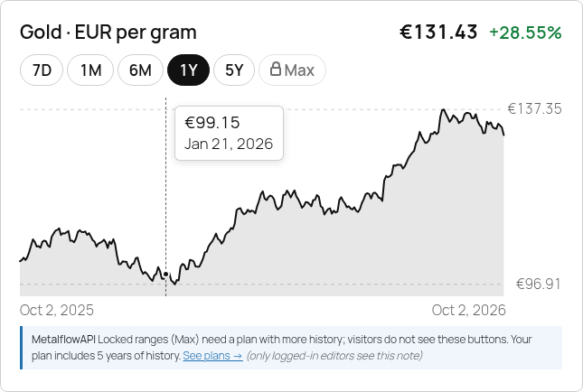Click the lock icon on Max button

point(275,70)
